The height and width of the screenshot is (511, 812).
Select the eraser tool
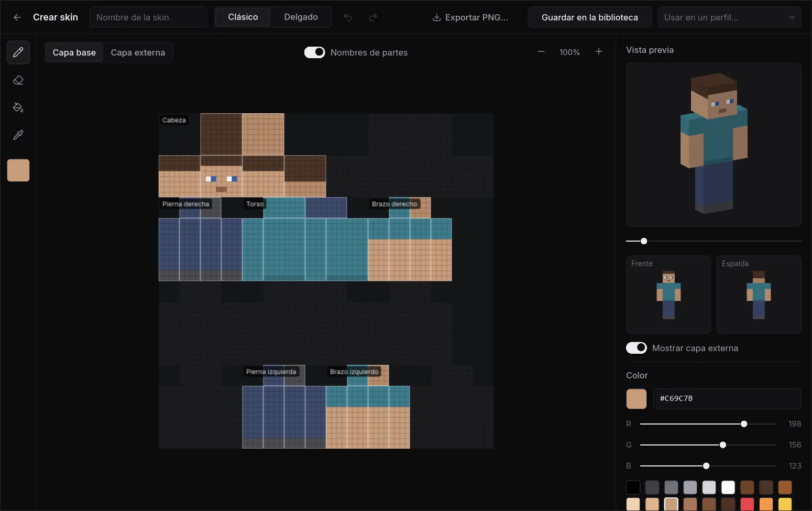(18, 80)
